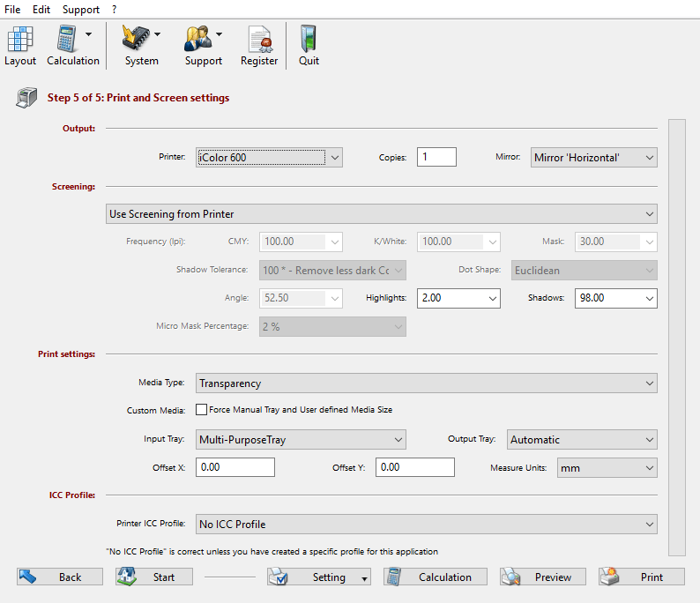This screenshot has width=700, height=603.
Task: Open the Input Tray Multi-PurposeTray dropdown
Action: (x=301, y=440)
